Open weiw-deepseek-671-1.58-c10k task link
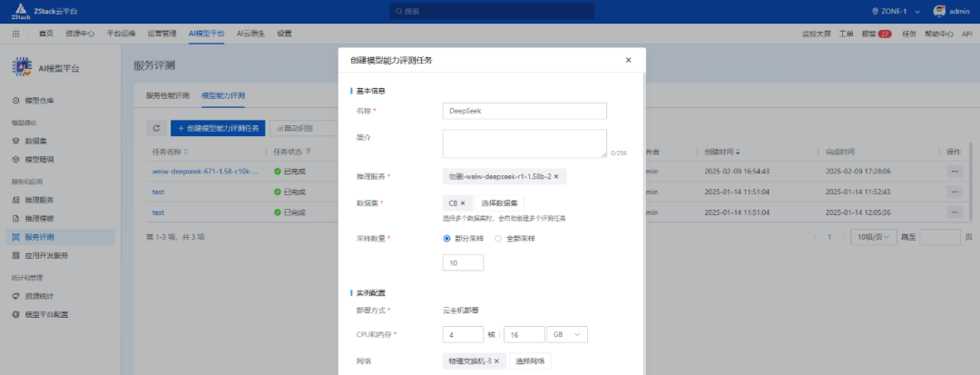 (205, 172)
